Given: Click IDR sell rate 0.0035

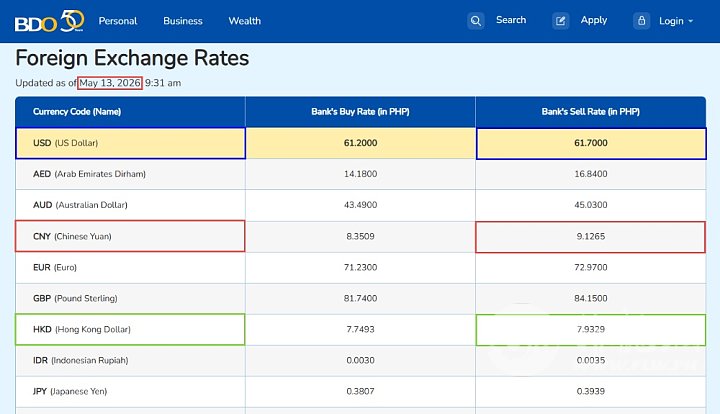Looking at the screenshot, I should [591, 361].
